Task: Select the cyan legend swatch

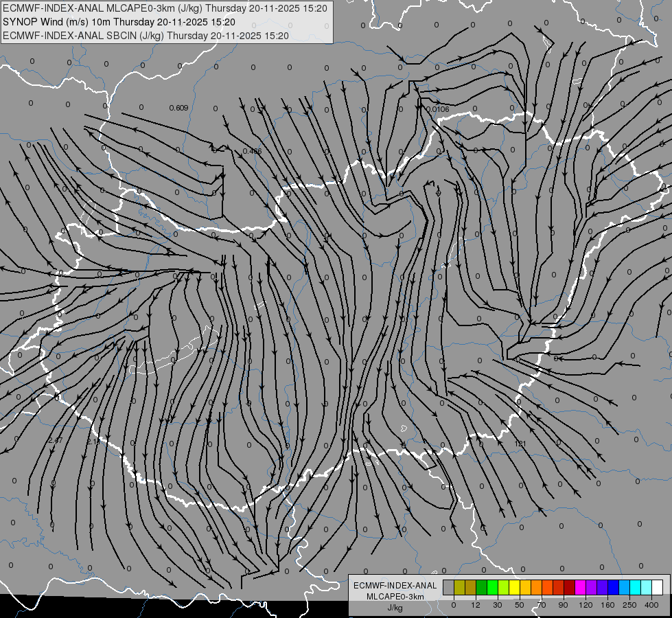Action: click(x=635, y=587)
